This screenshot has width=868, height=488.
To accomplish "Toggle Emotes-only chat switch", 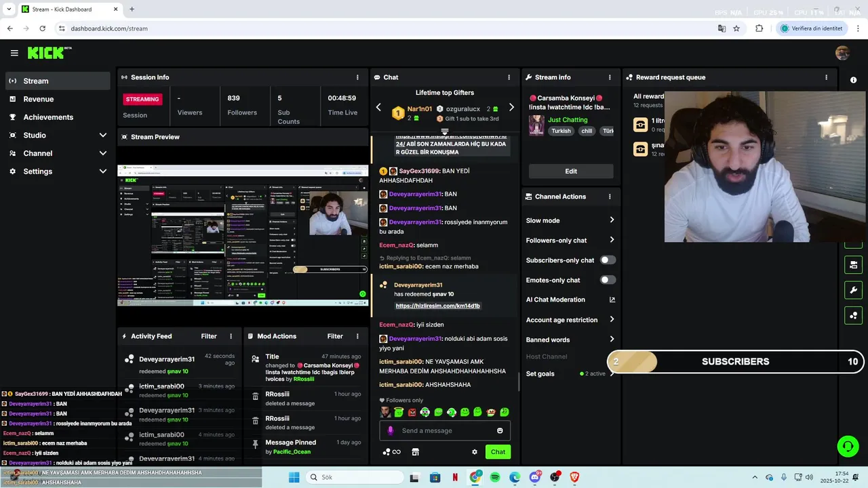I will click(x=608, y=280).
